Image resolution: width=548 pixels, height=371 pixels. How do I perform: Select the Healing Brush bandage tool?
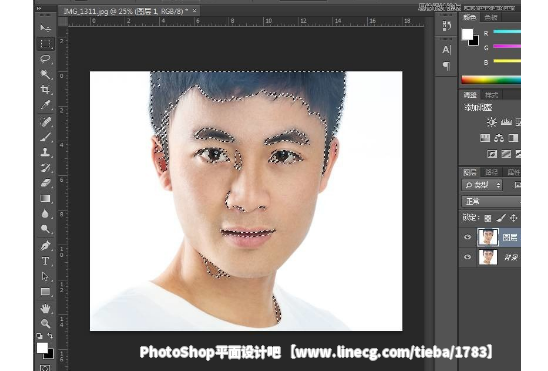pyautogui.click(x=45, y=122)
